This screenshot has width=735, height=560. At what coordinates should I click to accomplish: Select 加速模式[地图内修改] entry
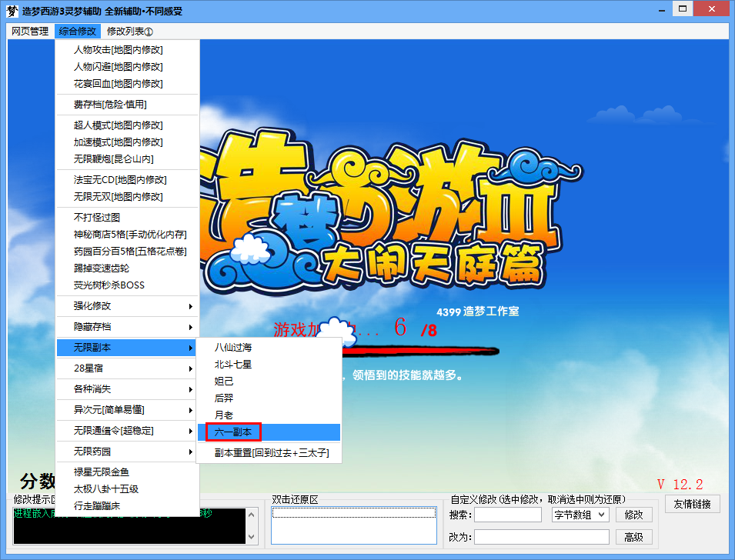[x=128, y=142]
